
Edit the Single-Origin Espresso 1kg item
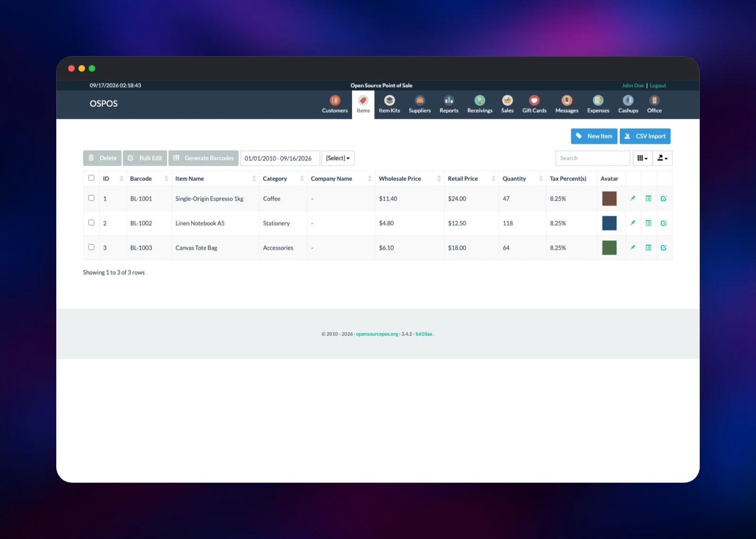pos(663,198)
